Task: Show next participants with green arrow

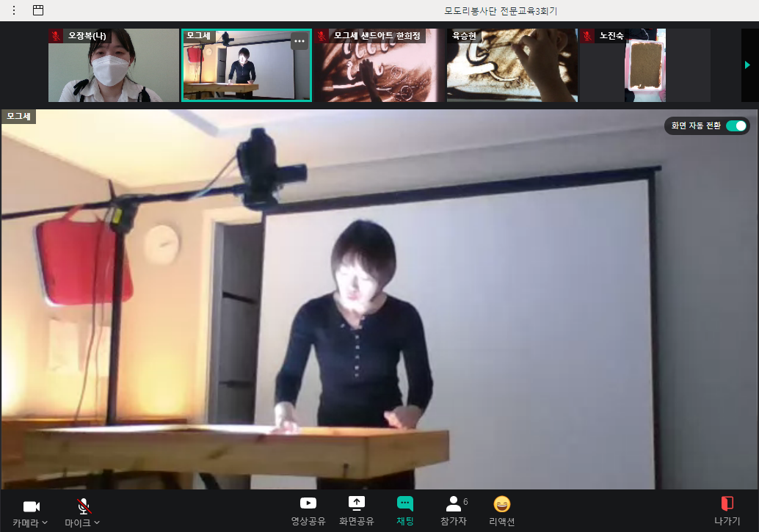Action: (747, 65)
